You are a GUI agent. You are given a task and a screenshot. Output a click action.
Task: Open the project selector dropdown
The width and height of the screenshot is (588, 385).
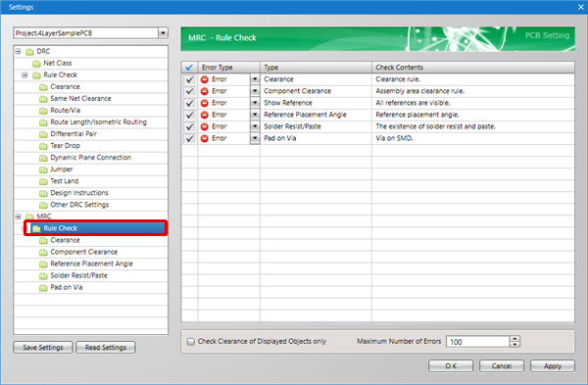coord(163,33)
